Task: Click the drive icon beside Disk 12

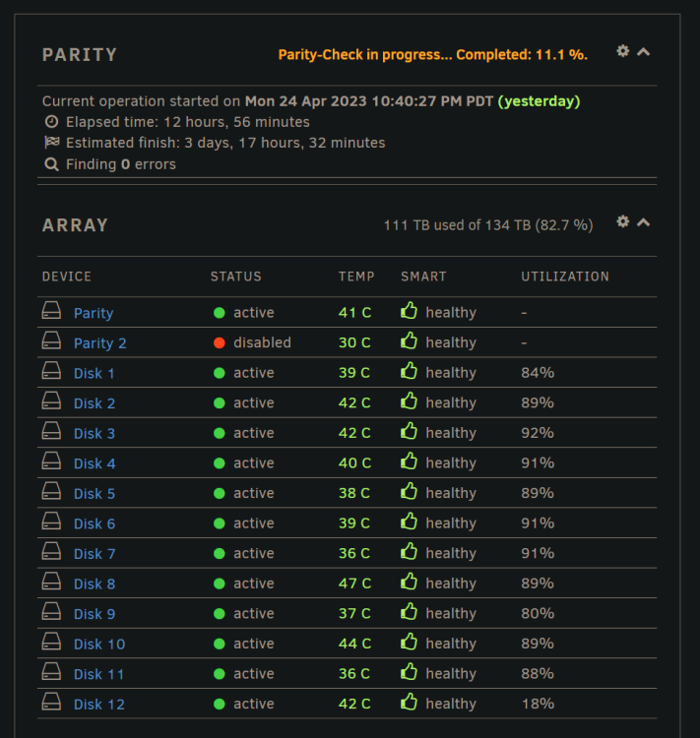Action: click(51, 702)
